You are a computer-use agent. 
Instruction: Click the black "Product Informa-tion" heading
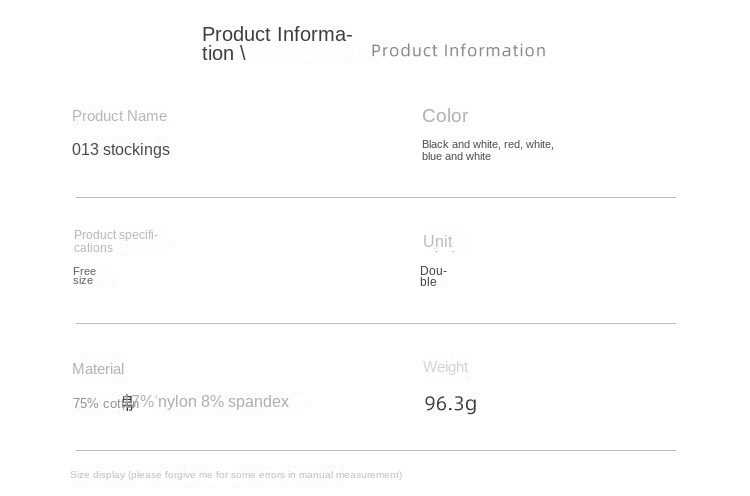276,44
